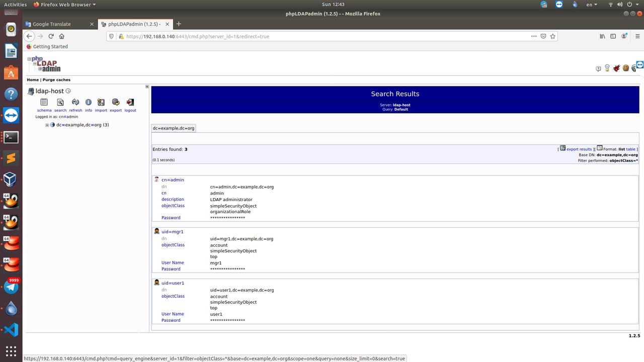644x362 pixels.
Task: Click the light bulb feature request icon
Action: click(x=607, y=68)
